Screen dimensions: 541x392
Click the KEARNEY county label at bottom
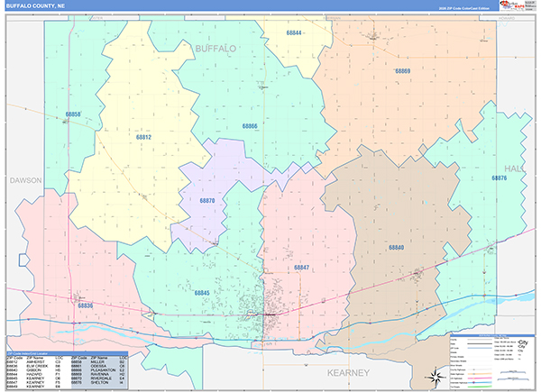[x=348, y=373]
